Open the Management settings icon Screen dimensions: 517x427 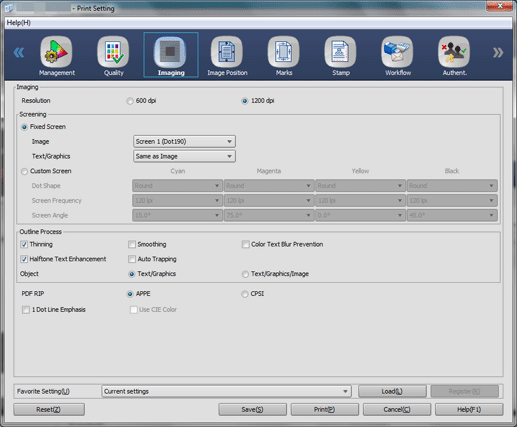tap(56, 52)
